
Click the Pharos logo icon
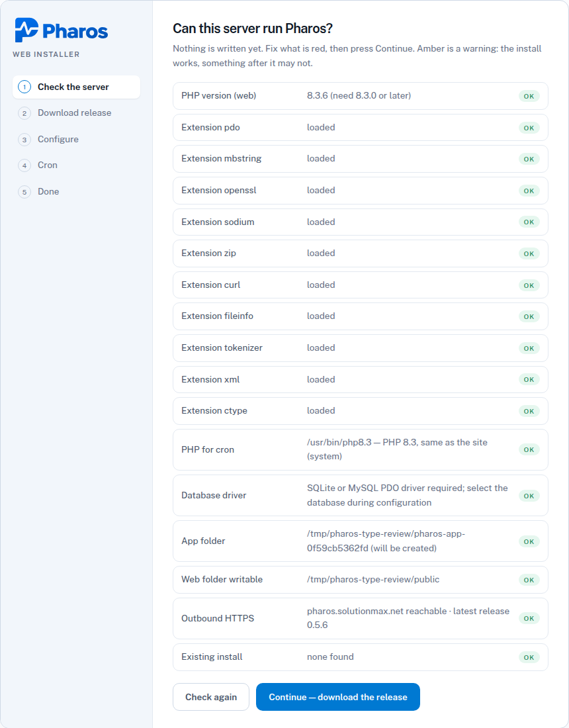(26, 30)
